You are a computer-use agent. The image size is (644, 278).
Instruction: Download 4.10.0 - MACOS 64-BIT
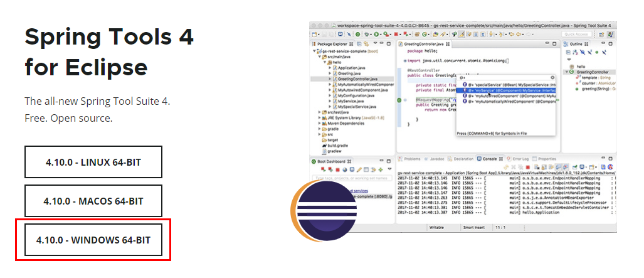pos(93,201)
